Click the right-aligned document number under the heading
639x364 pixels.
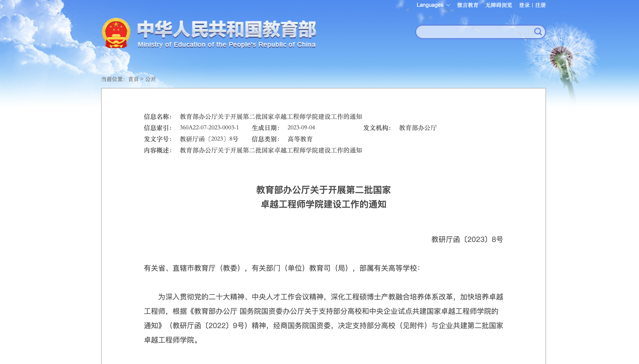pyautogui.click(x=467, y=239)
